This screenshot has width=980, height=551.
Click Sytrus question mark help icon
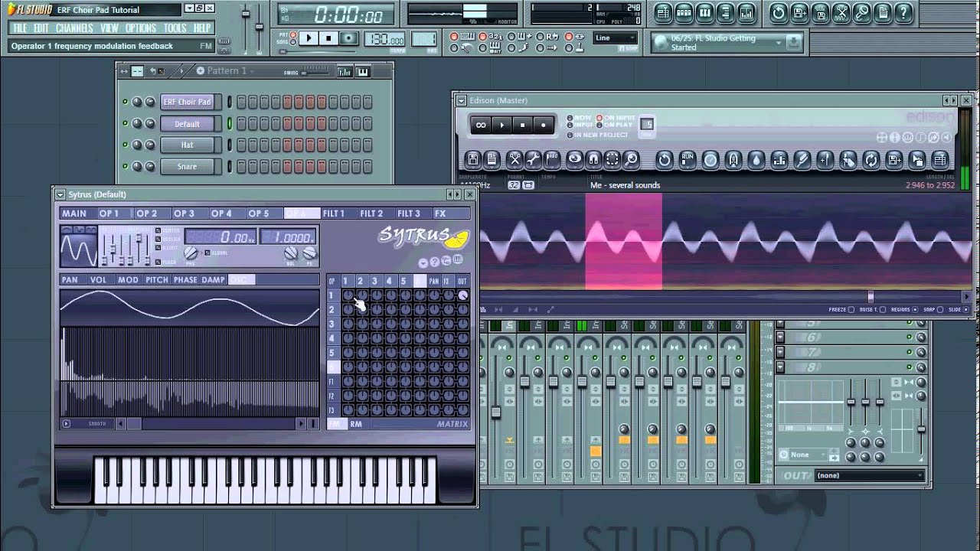tap(434, 262)
